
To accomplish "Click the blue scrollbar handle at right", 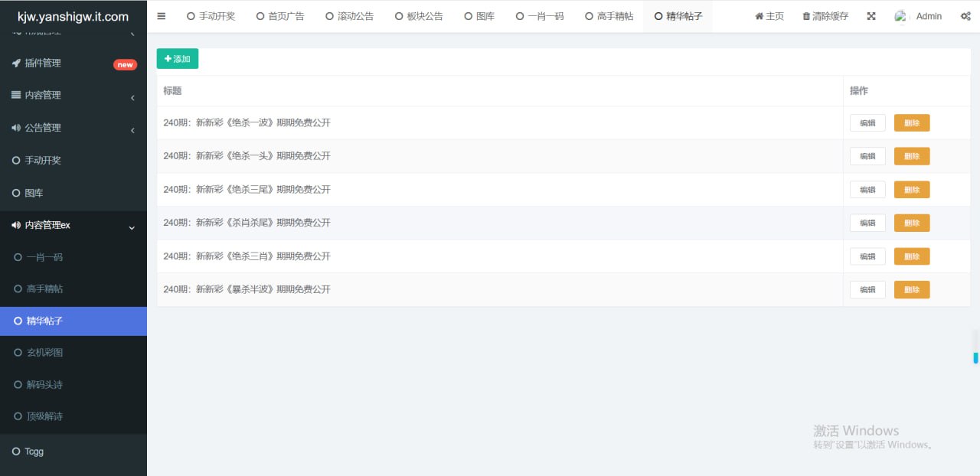I will [976, 357].
